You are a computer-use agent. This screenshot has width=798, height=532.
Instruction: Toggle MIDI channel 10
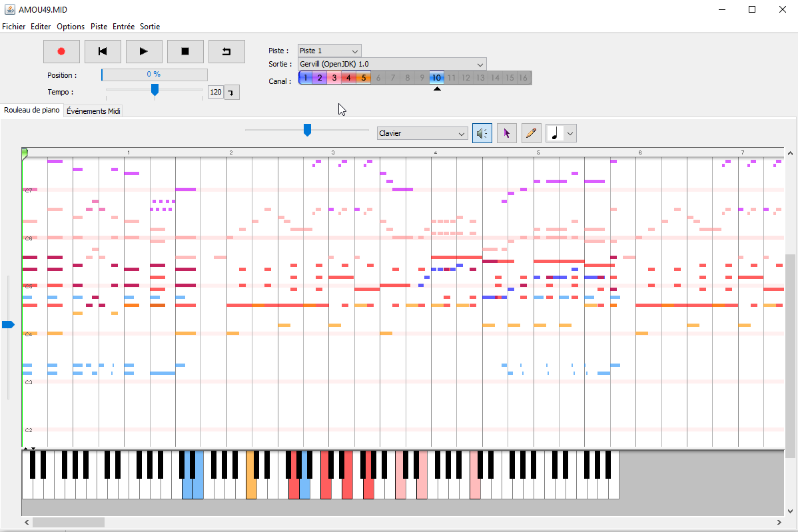point(436,78)
